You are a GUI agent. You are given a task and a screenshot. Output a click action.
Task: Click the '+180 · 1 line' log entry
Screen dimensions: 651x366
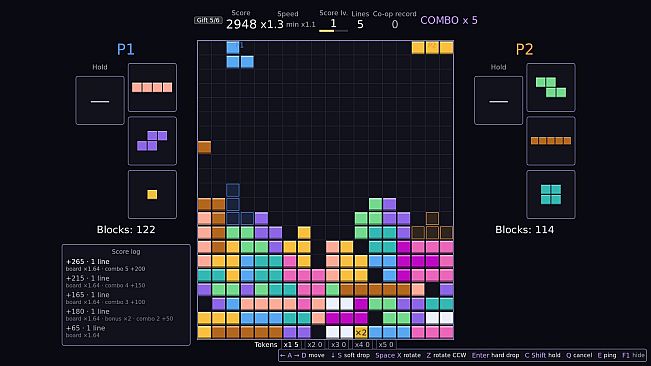pos(88,311)
